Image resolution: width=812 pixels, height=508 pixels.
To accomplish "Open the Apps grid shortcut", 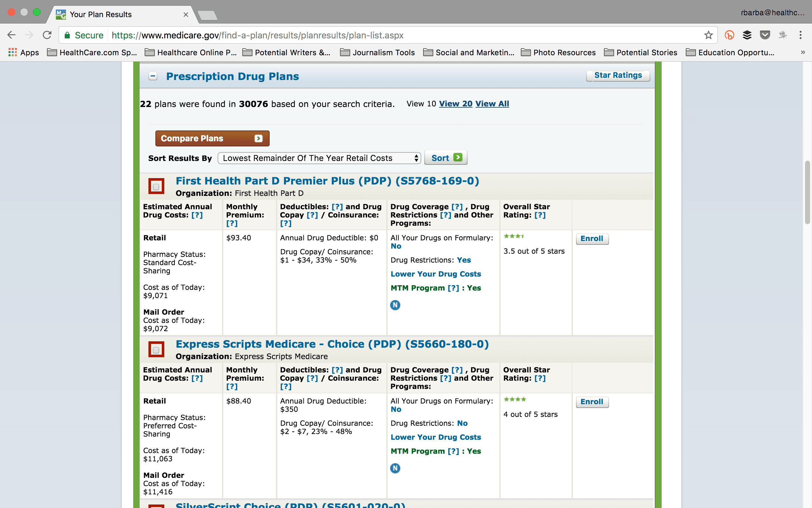I will (x=23, y=52).
